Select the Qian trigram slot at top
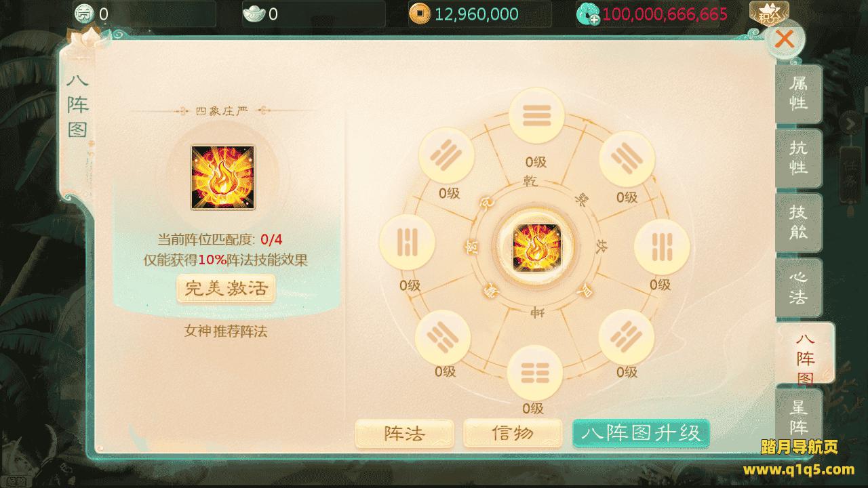The height and width of the screenshot is (488, 868). [x=536, y=116]
